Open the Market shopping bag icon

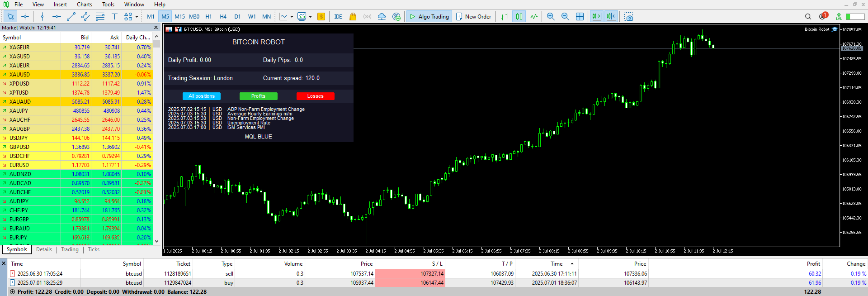pos(353,17)
